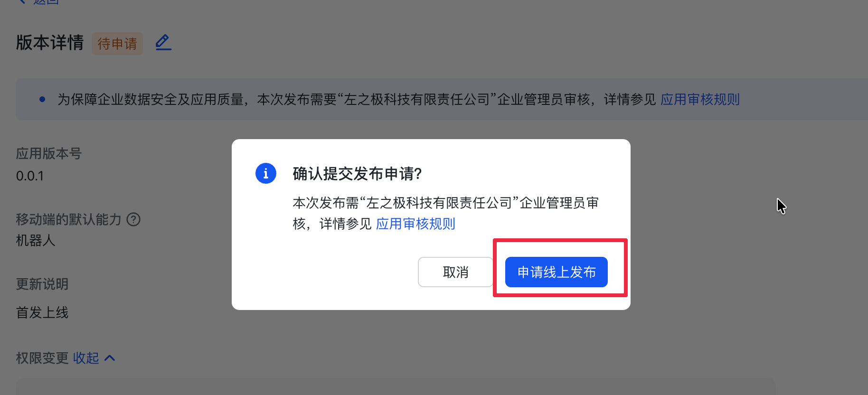Click the 收起 collapse link
Viewport: 868px width, 395px height.
[86, 358]
